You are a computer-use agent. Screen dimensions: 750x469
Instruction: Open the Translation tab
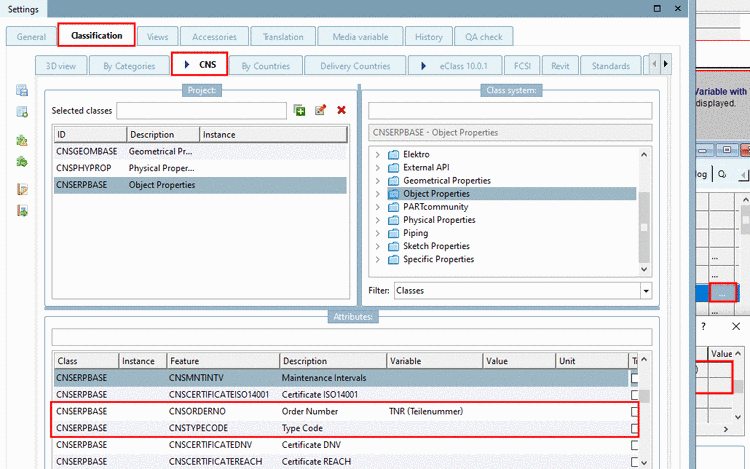(x=283, y=37)
